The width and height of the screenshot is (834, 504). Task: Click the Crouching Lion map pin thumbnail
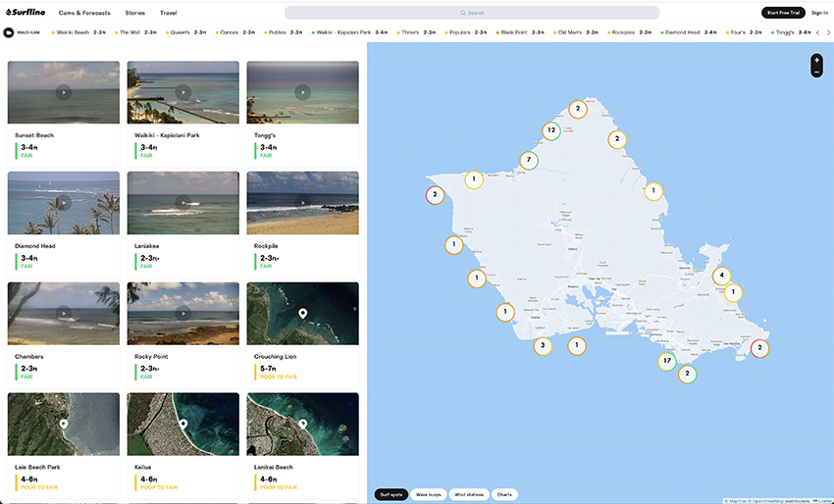tap(302, 314)
